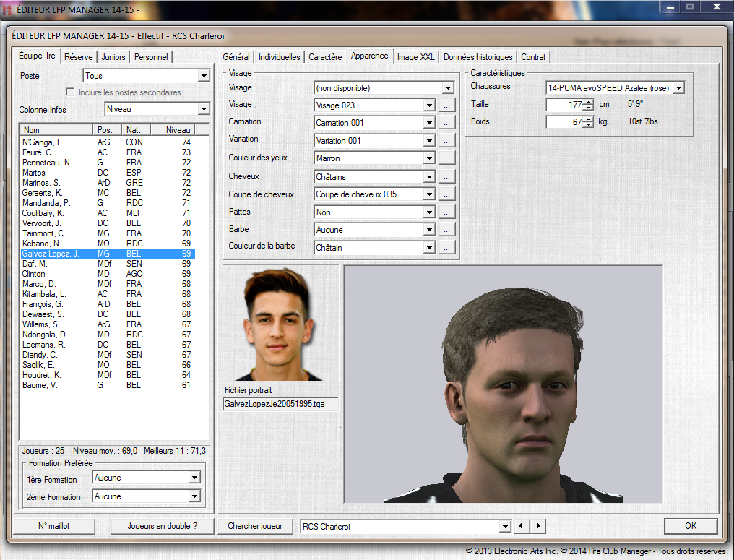
Task: Sort list by Niveau column header
Action: tap(171, 129)
